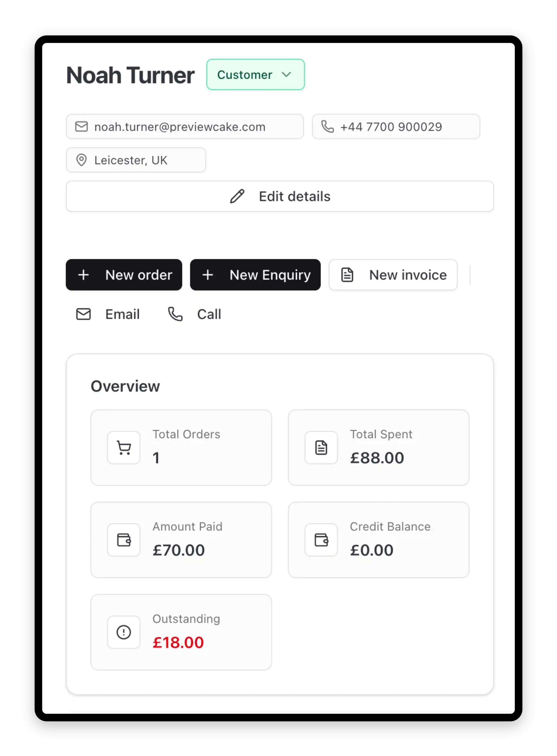
Task: Click the shopping cart icon in Total Orders
Action: [124, 448]
